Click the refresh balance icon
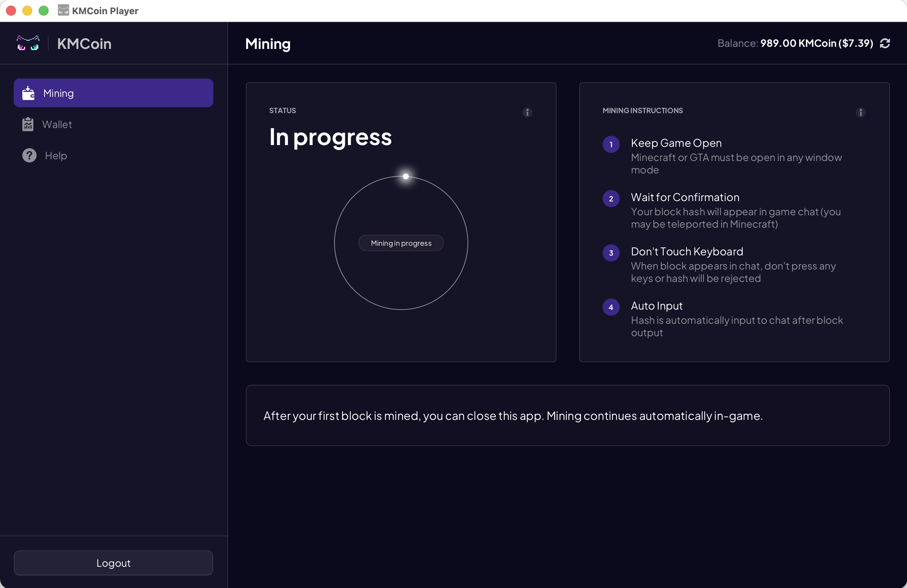The width and height of the screenshot is (907, 588). click(885, 43)
